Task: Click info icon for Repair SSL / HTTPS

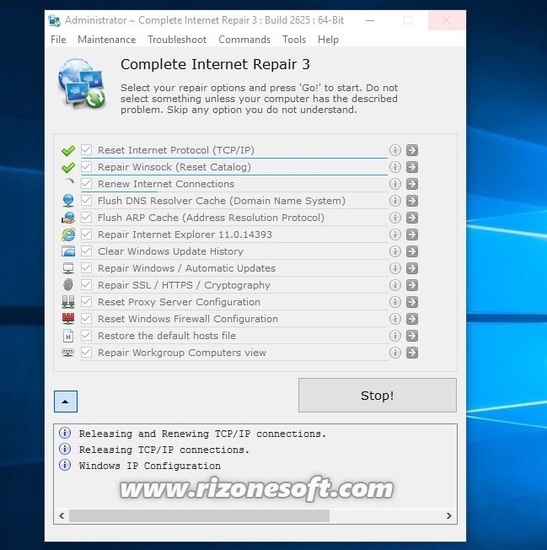Action: [395, 285]
